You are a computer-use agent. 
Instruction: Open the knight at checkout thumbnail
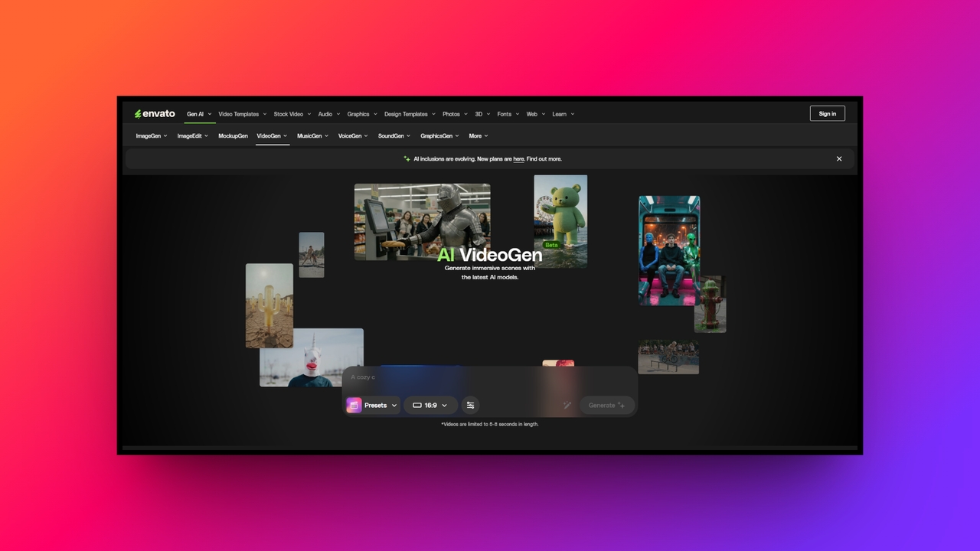422,221
